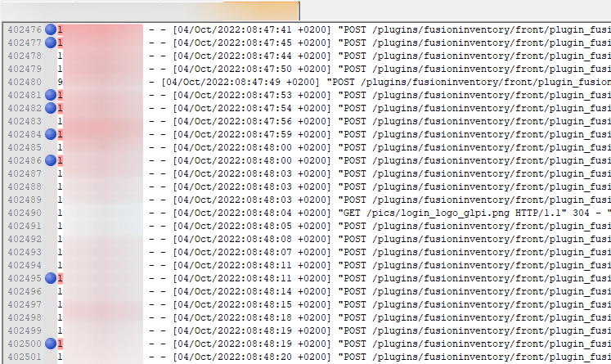
Task: Remove the blue bookmark at line 402477
Action: (51, 43)
